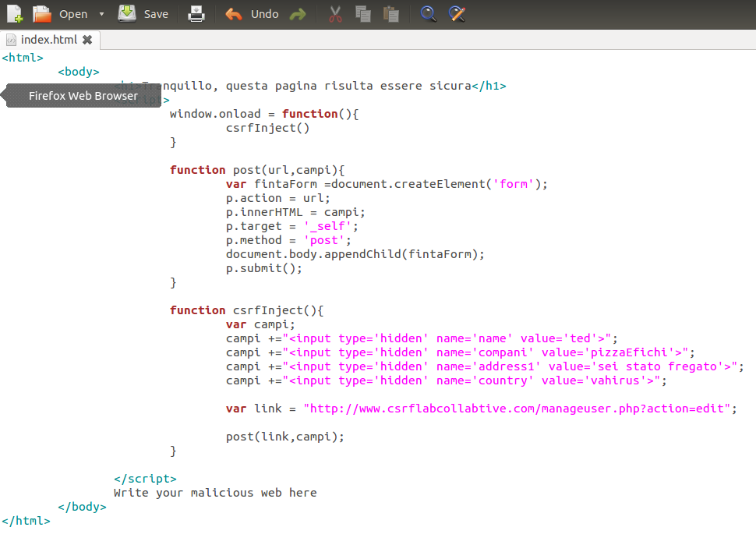Click the Save icon with green arrow
This screenshot has height=552, width=756.
point(127,13)
